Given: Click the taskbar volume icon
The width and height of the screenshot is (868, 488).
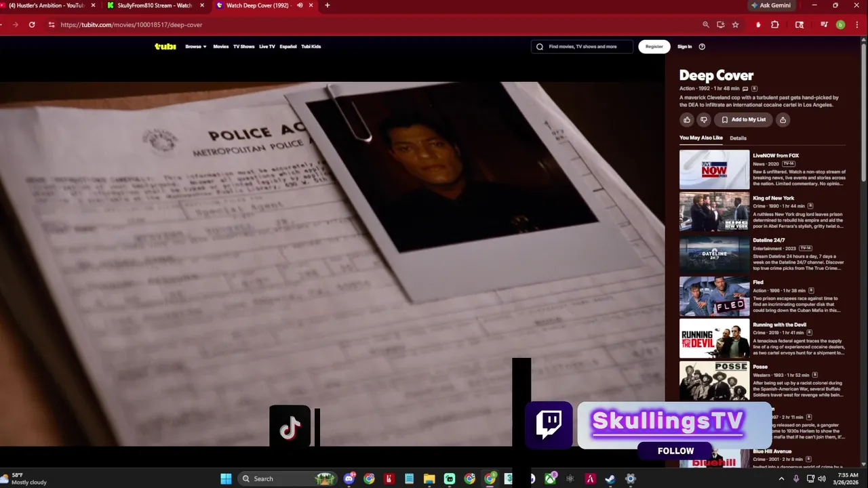Looking at the screenshot, I should point(822,479).
